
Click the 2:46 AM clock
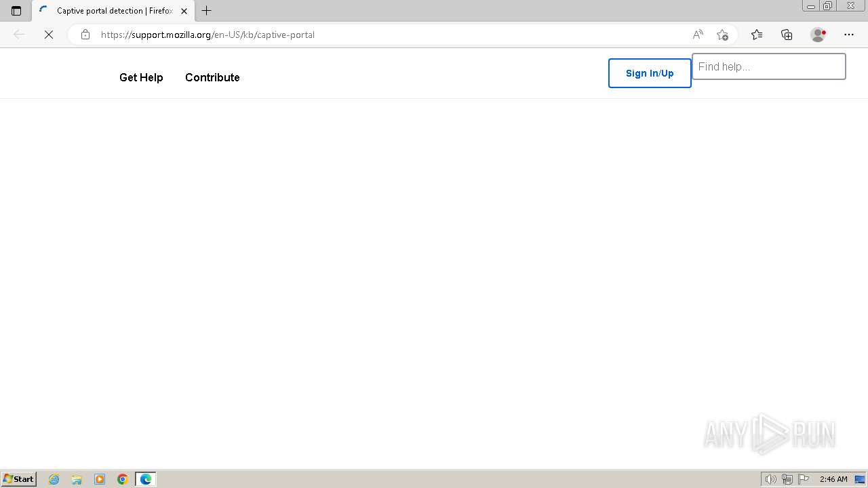click(x=833, y=479)
